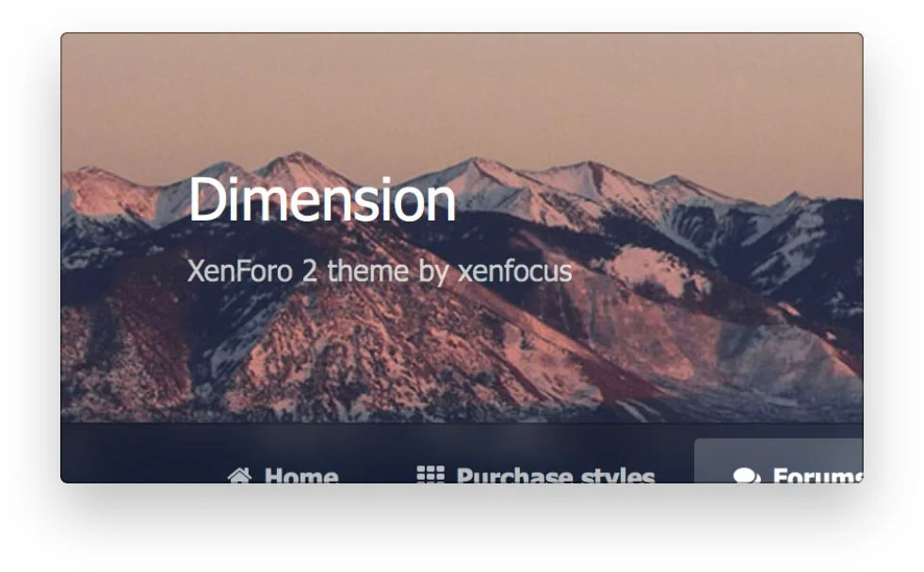The image size is (924, 572).
Task: Click the speech bubbles icon beside Forums
Action: [x=747, y=475]
